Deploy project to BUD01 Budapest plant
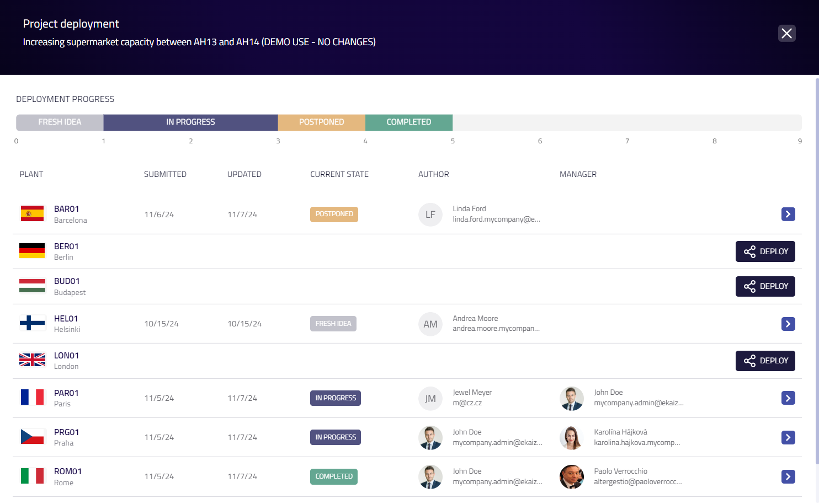The height and width of the screenshot is (504, 819). tap(765, 286)
